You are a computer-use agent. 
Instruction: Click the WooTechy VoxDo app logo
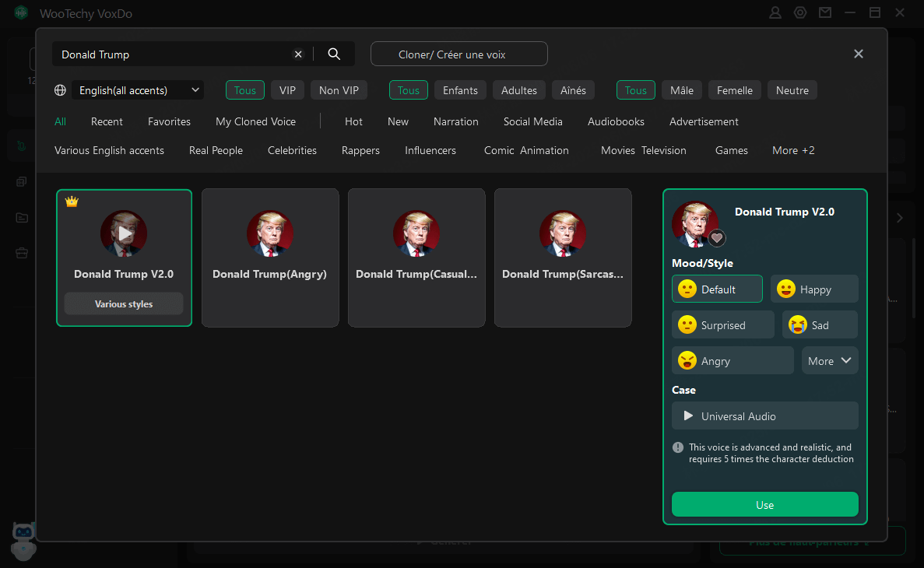[x=21, y=12]
